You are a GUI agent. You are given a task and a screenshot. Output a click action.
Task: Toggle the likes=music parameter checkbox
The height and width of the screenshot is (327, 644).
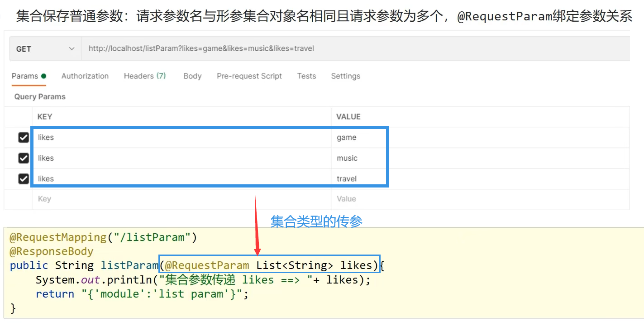pos(24,158)
